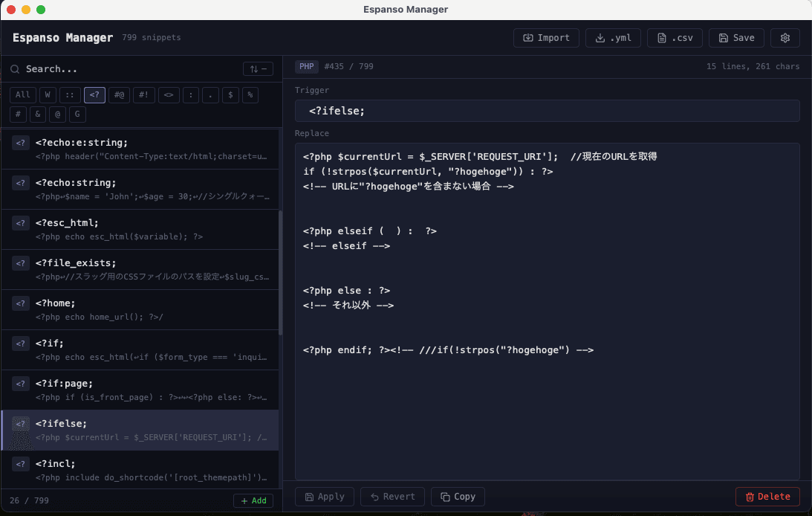Click the search magnifier icon

(x=15, y=69)
